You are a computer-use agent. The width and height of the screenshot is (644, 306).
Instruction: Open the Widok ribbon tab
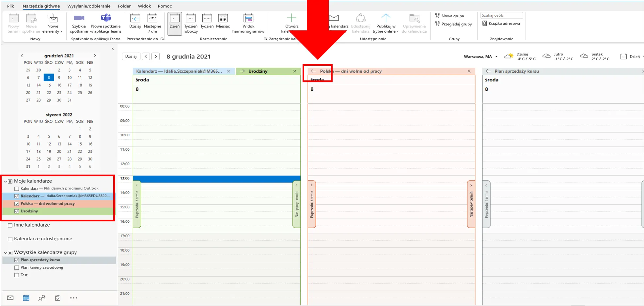(x=144, y=6)
